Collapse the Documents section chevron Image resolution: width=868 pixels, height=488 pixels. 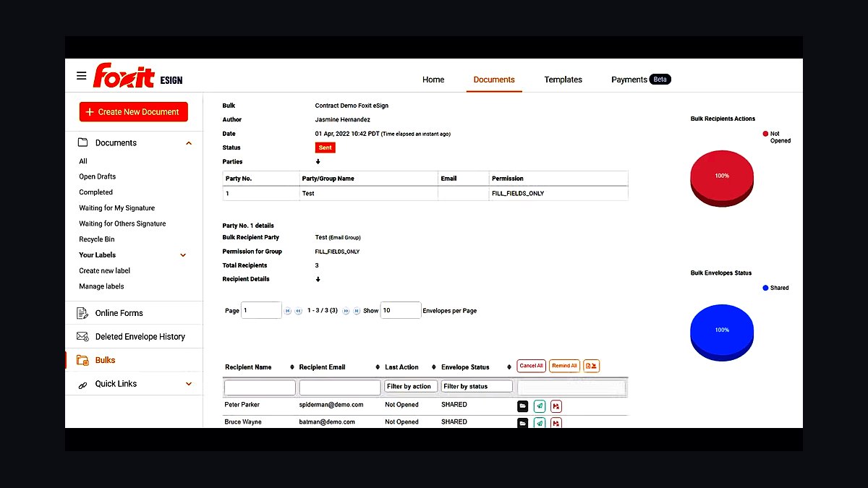[189, 143]
